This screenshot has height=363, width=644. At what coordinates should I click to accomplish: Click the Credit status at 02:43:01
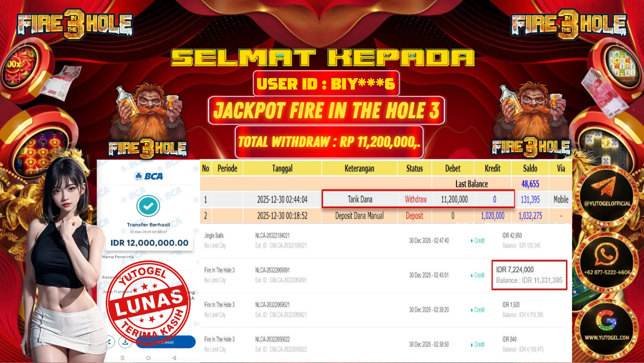477,275
